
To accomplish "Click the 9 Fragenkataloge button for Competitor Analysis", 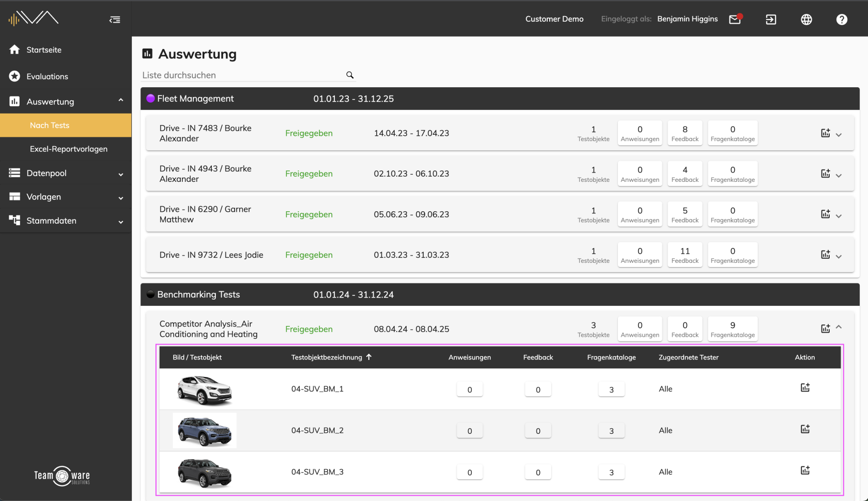I will pos(733,329).
